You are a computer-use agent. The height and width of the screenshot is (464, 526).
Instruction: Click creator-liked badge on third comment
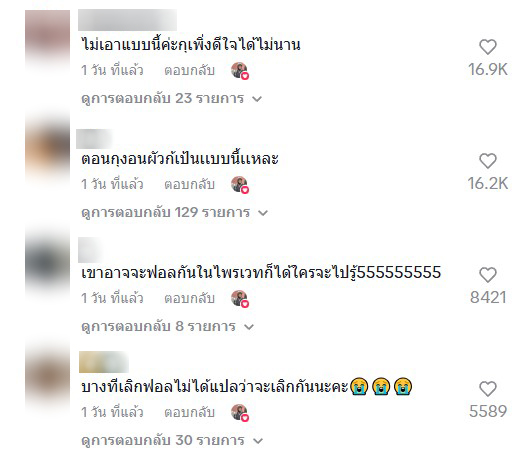click(x=240, y=299)
